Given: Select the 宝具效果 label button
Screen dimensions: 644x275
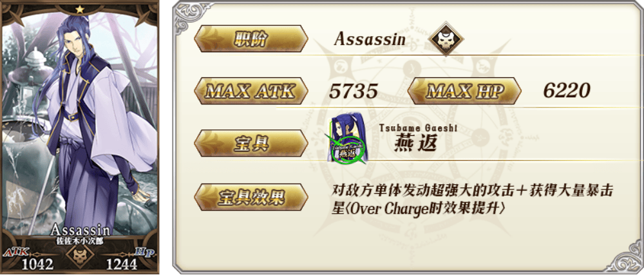Looking at the screenshot, I should coord(251,198).
